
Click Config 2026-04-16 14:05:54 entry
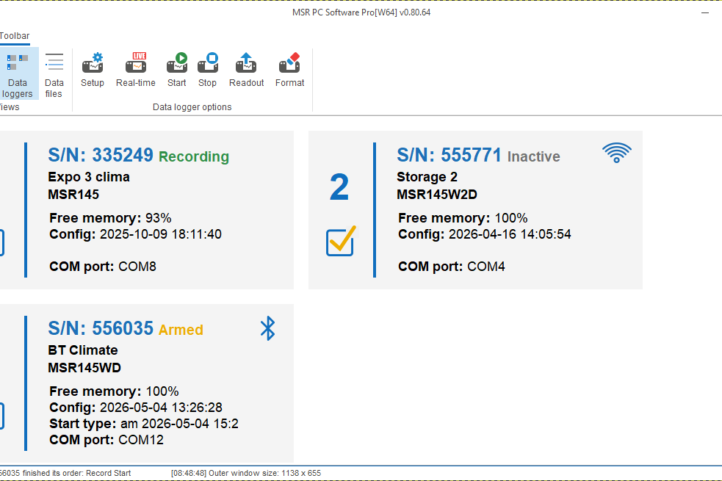pos(484,234)
